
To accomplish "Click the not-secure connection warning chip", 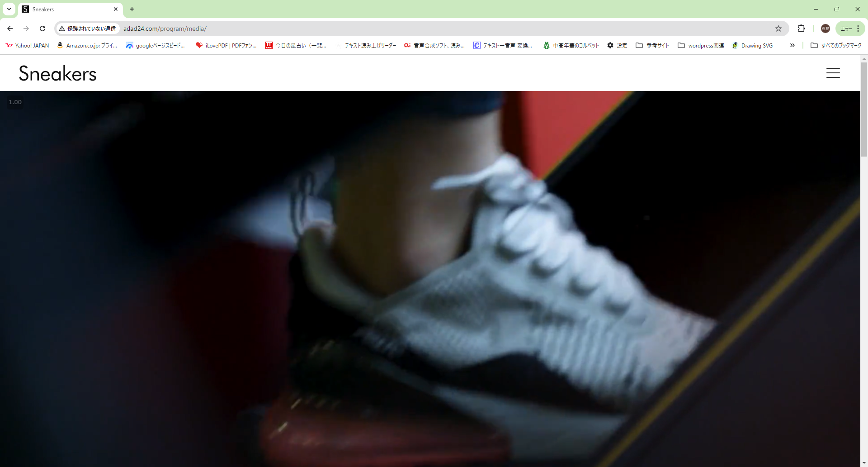I will pyautogui.click(x=88, y=29).
